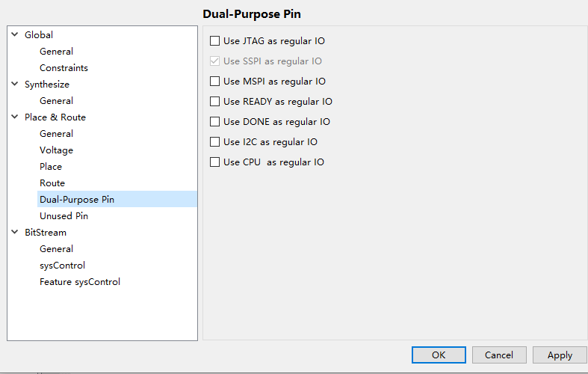The height and width of the screenshot is (374, 588).
Task: Enable Use DONE as regular IO
Action: [x=215, y=122]
